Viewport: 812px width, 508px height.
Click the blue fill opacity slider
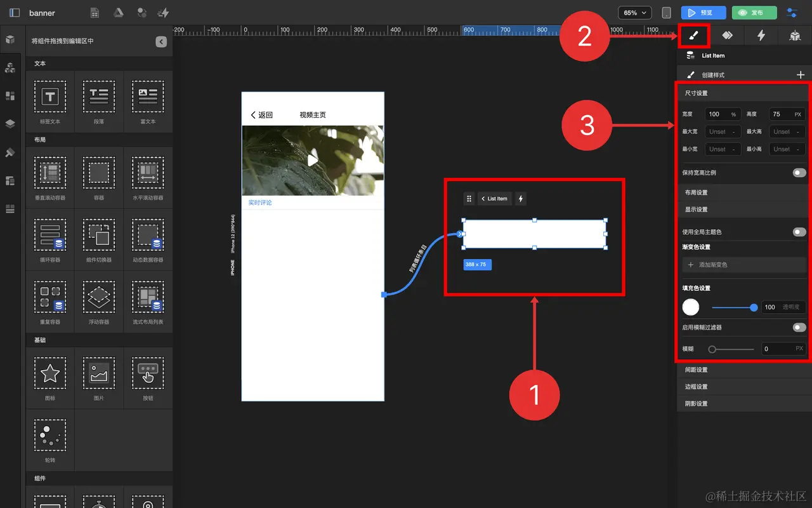point(734,307)
